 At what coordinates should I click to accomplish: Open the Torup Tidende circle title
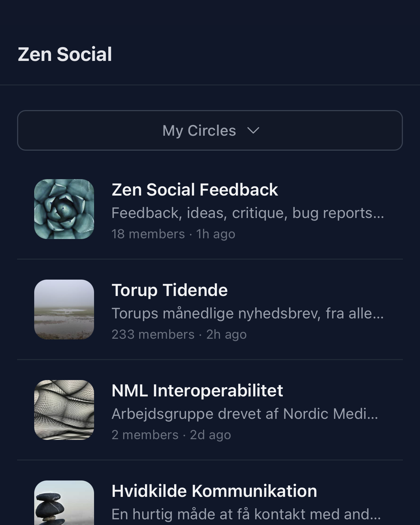(170, 290)
